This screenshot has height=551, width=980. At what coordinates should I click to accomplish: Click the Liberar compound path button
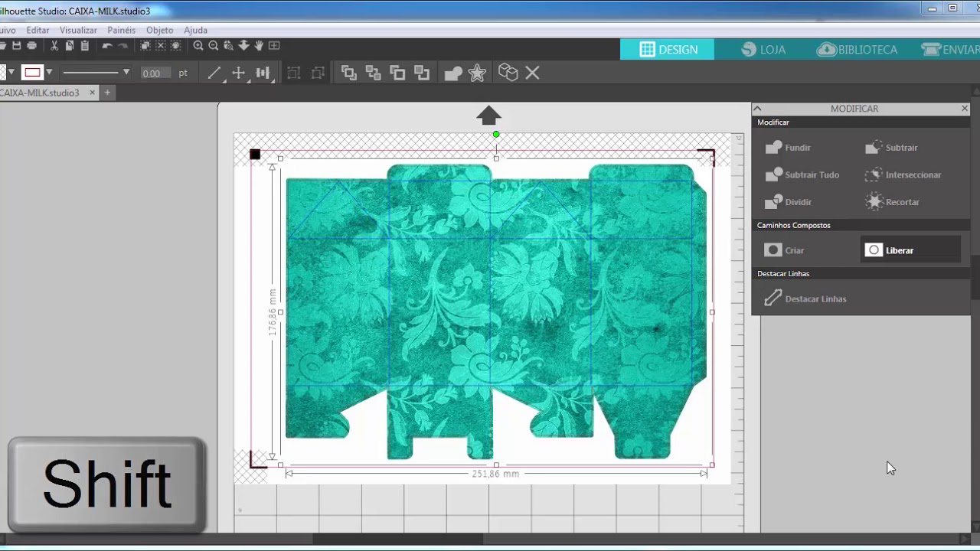click(910, 250)
